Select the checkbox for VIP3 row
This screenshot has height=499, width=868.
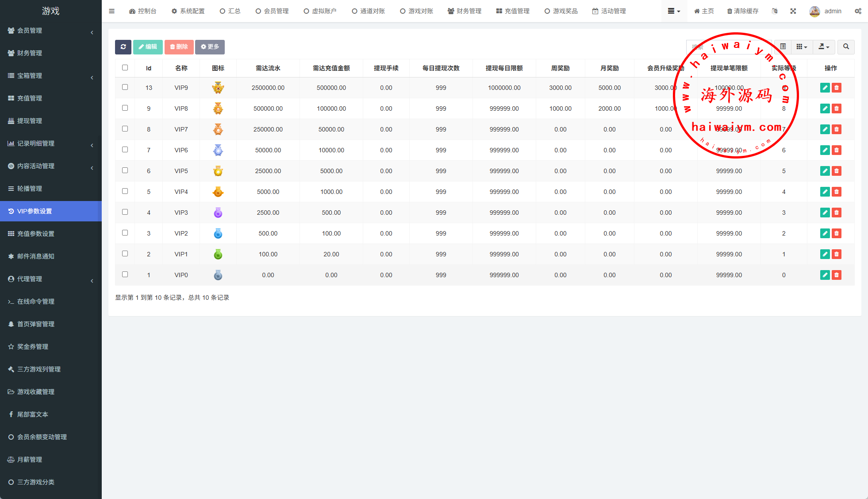tap(125, 212)
